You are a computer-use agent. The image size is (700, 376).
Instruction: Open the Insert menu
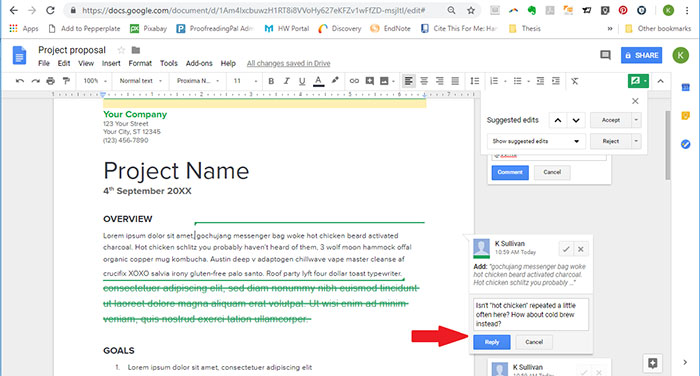coord(111,63)
